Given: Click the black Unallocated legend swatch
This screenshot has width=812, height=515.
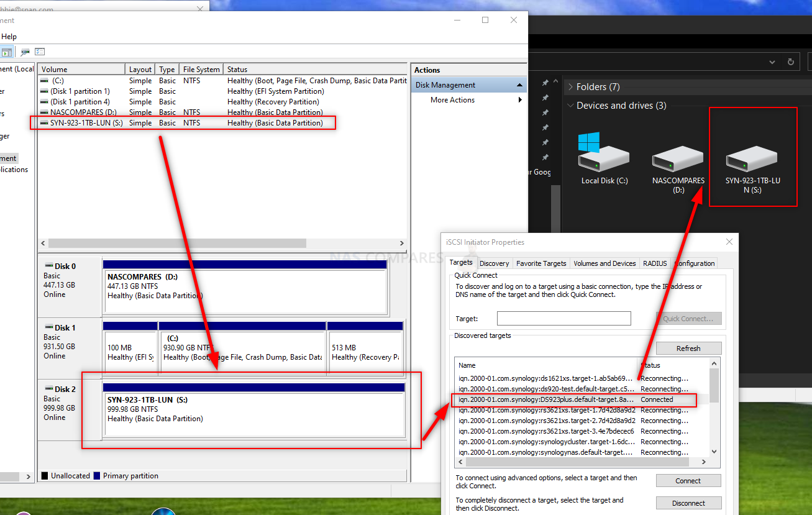Looking at the screenshot, I should (x=45, y=476).
